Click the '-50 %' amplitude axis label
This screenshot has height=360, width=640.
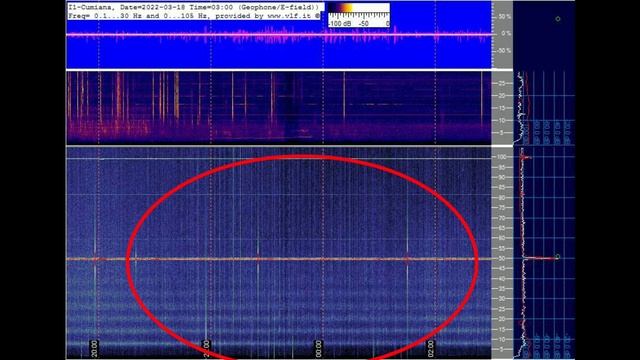coord(504,51)
